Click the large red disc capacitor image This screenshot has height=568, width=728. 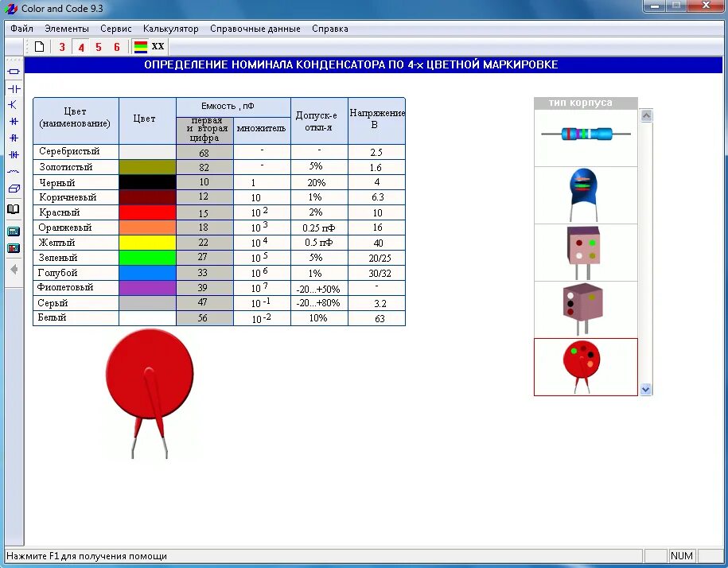pos(150,394)
